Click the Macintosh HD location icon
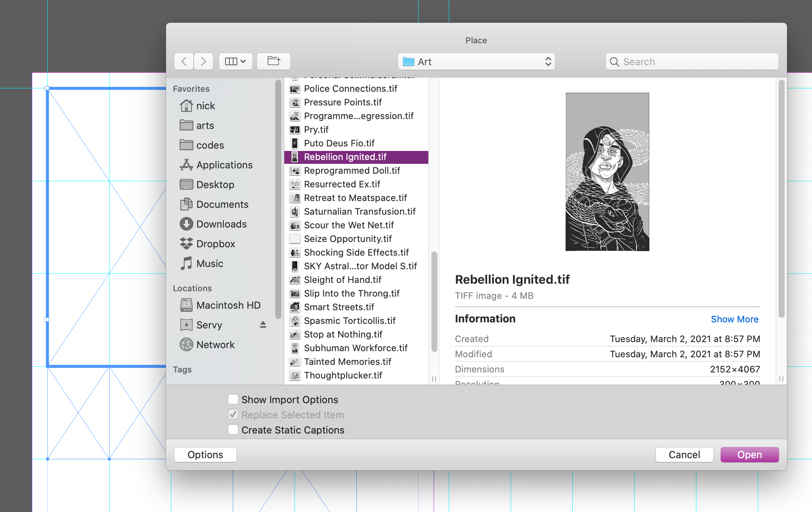The height and width of the screenshot is (512, 812). click(x=186, y=305)
